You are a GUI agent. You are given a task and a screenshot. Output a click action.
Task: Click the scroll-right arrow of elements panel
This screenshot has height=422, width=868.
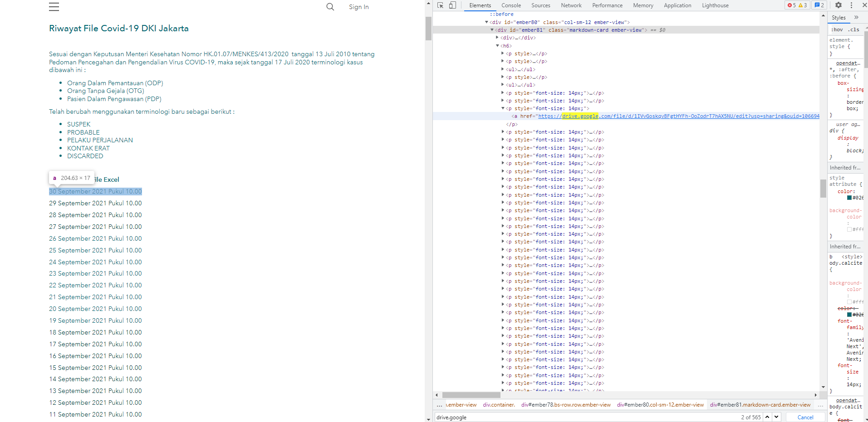pos(816,395)
